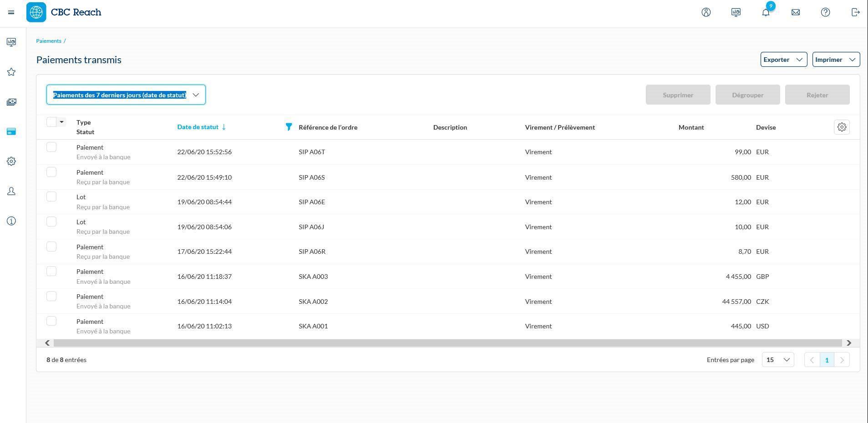This screenshot has width=868, height=423.
Task: Click the amount 44 557,00
Action: tap(736, 302)
